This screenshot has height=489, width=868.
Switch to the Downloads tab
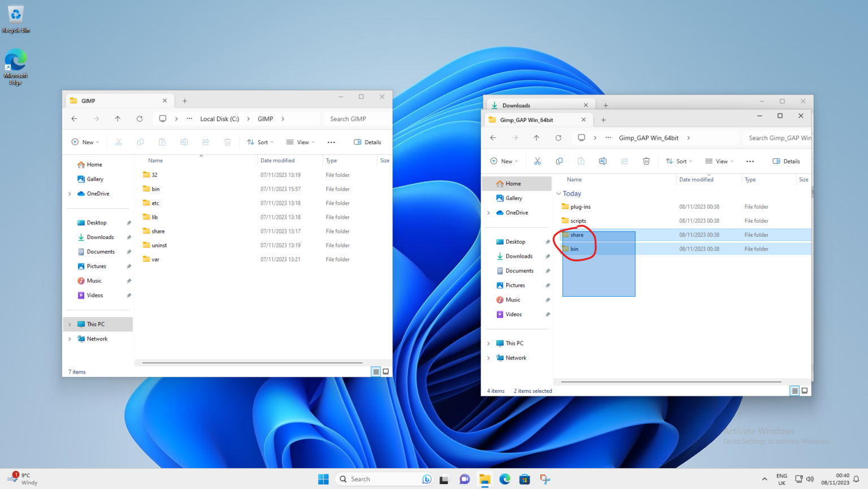pyautogui.click(x=516, y=105)
